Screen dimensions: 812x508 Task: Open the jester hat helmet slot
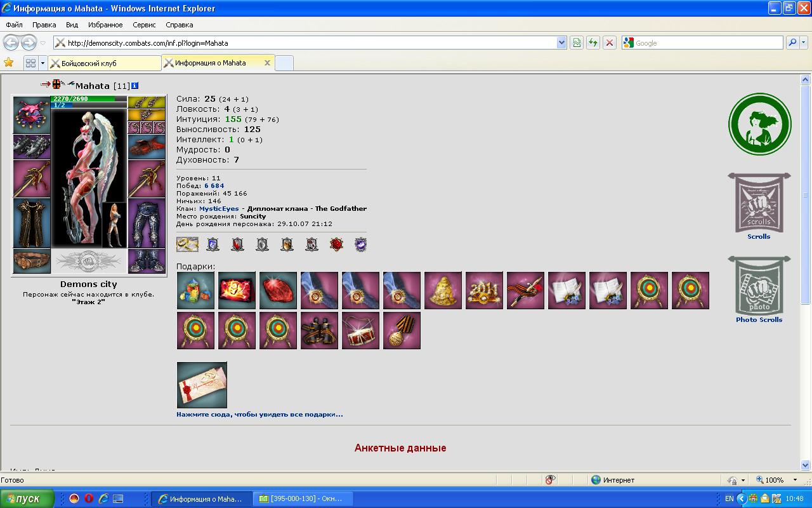click(32, 115)
